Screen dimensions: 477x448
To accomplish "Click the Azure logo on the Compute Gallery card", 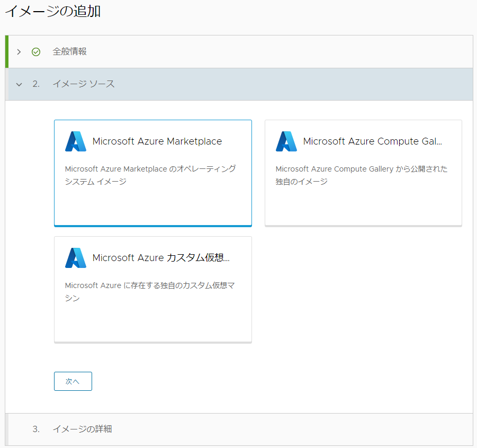I will coord(286,141).
